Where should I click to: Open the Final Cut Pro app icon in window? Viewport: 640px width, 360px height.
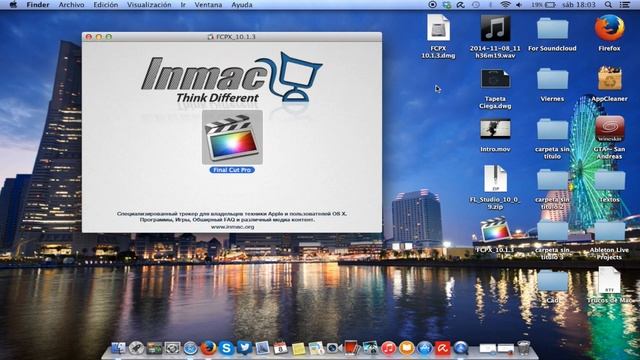click(232, 138)
